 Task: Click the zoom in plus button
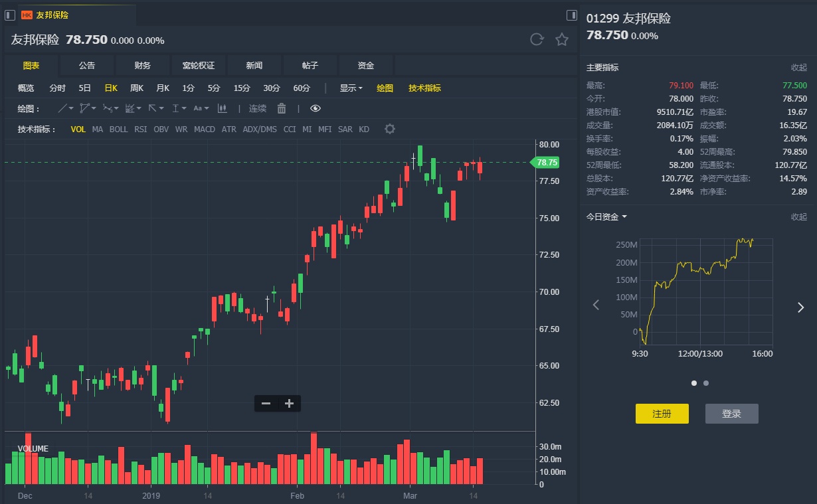(x=289, y=403)
